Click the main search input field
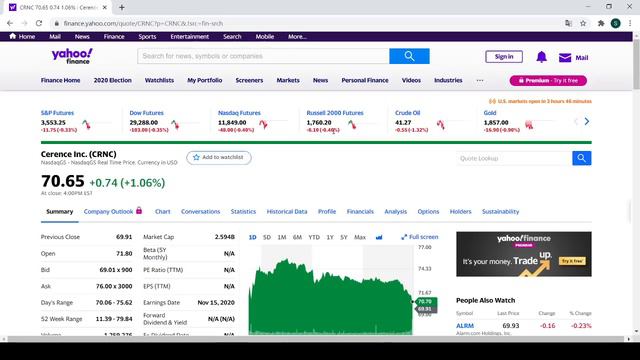 (x=263, y=56)
